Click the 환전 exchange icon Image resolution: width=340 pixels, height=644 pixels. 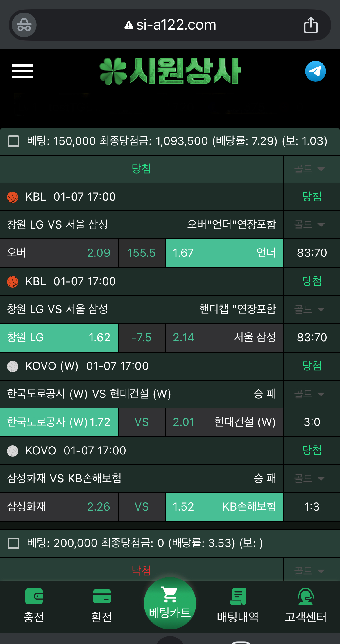(x=102, y=595)
